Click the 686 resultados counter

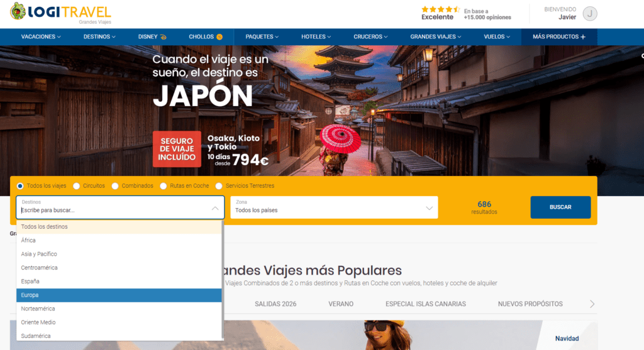coord(484,207)
